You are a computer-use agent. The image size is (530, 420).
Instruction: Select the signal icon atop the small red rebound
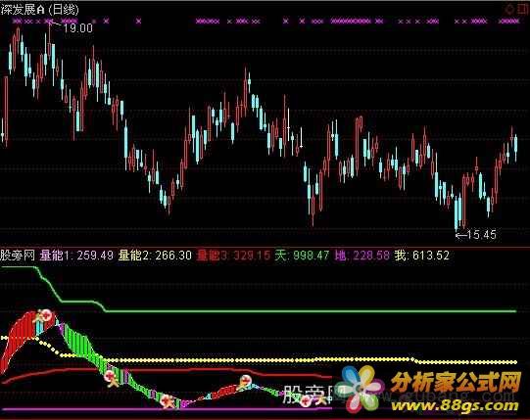click(245, 382)
